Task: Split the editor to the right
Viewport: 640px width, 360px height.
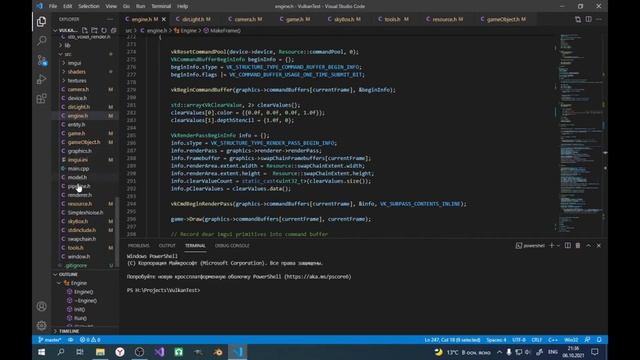Action: [x=589, y=19]
